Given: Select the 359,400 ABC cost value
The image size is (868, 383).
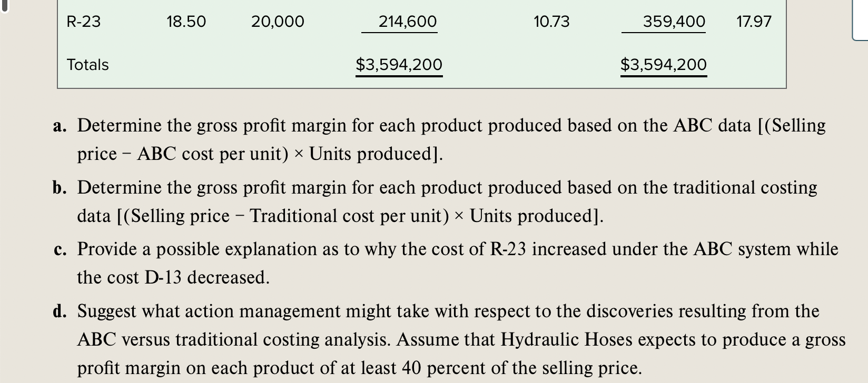Looking at the screenshot, I should click(x=674, y=22).
